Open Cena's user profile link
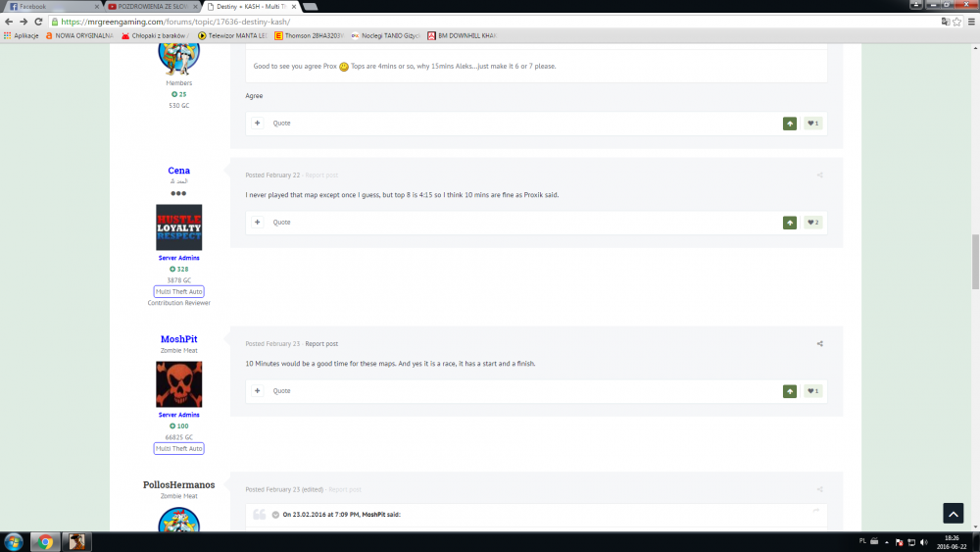Screen dimensions: 980x552 (x=178, y=171)
